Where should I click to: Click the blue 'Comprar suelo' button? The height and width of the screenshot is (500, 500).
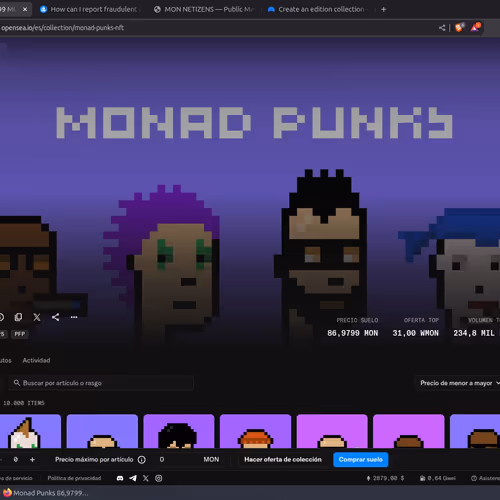(x=361, y=460)
